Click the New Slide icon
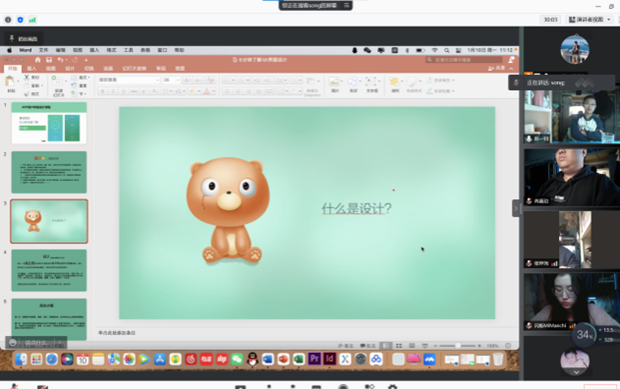 tap(57, 81)
